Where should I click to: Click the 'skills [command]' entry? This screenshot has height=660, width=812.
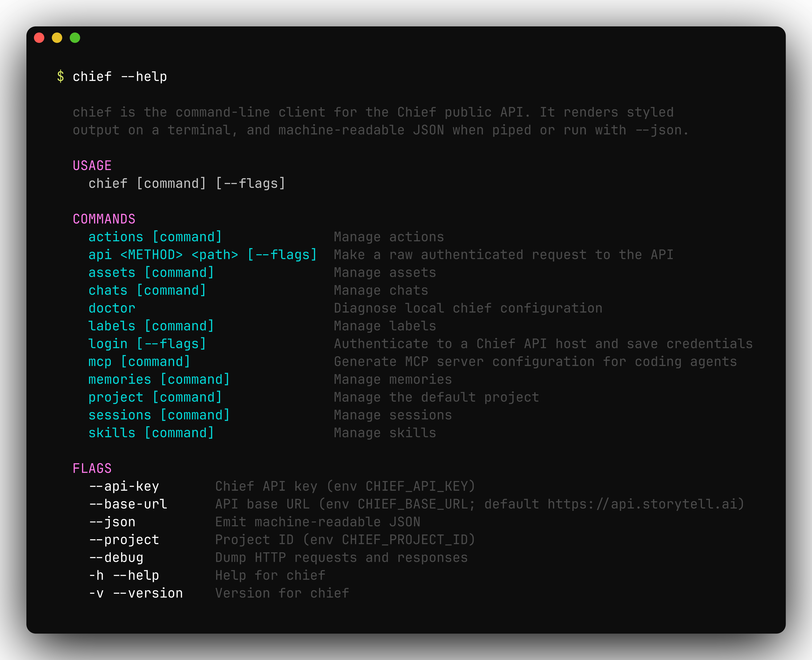coord(151,433)
